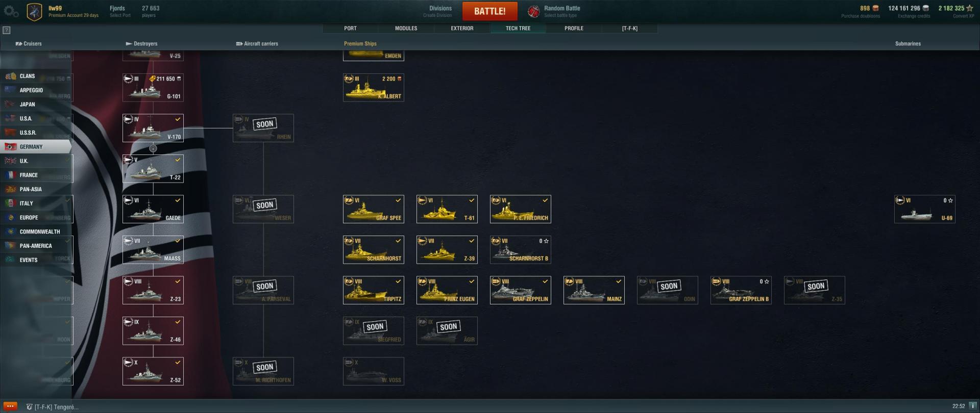Select the Scharnhorst premium ship
The image size is (980, 413).
pyautogui.click(x=374, y=250)
